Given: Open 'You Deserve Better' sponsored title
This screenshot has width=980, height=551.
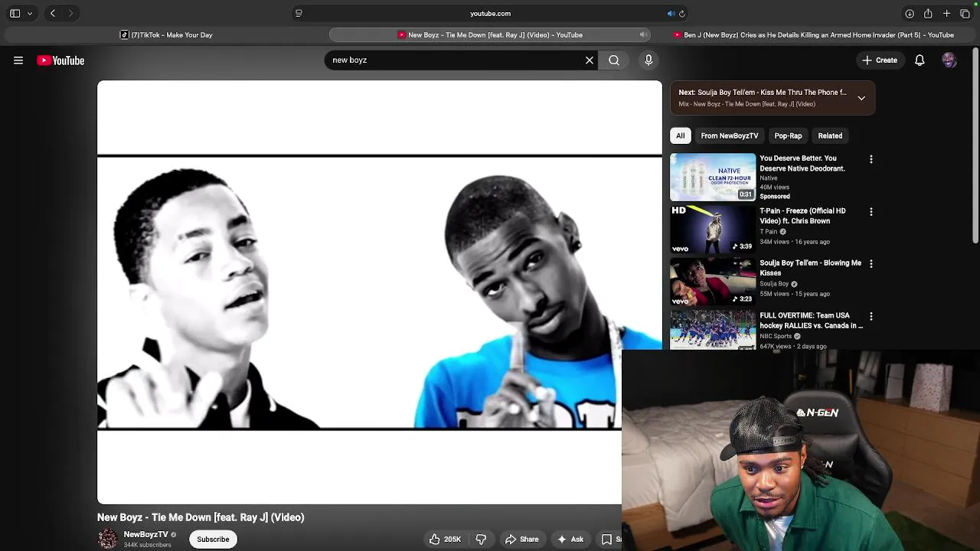Looking at the screenshot, I should pos(802,163).
